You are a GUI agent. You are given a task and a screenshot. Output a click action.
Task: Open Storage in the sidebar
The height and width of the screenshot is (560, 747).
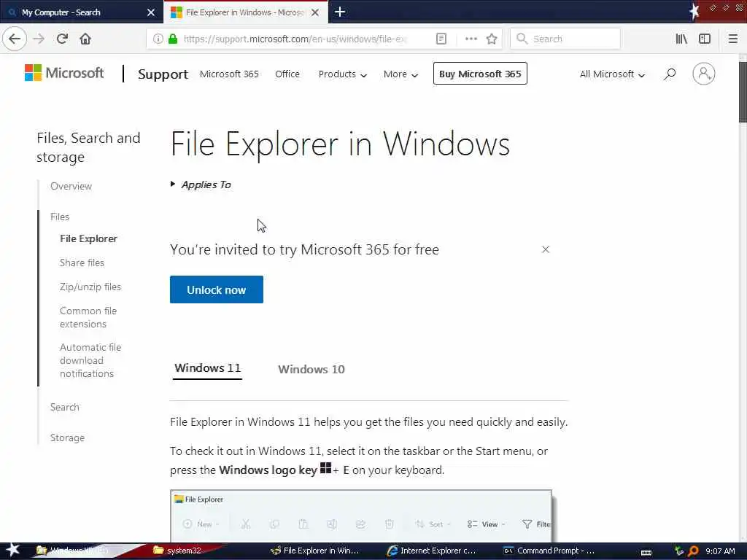(x=67, y=437)
